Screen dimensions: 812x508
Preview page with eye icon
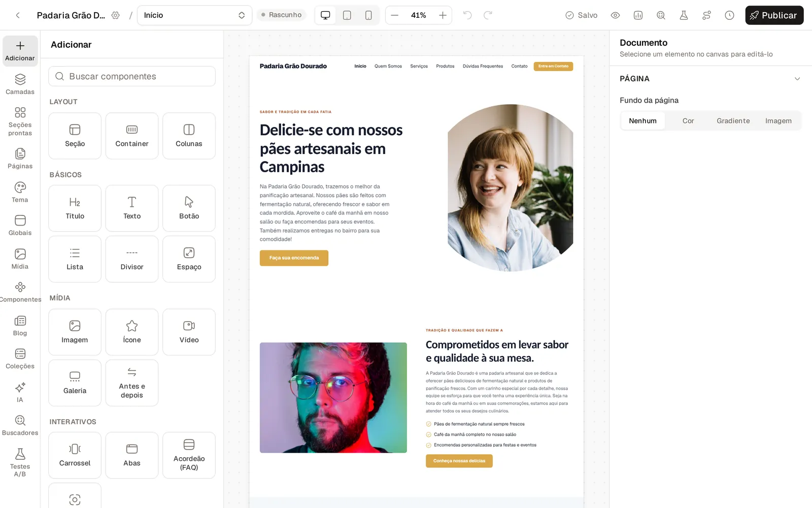click(x=615, y=15)
